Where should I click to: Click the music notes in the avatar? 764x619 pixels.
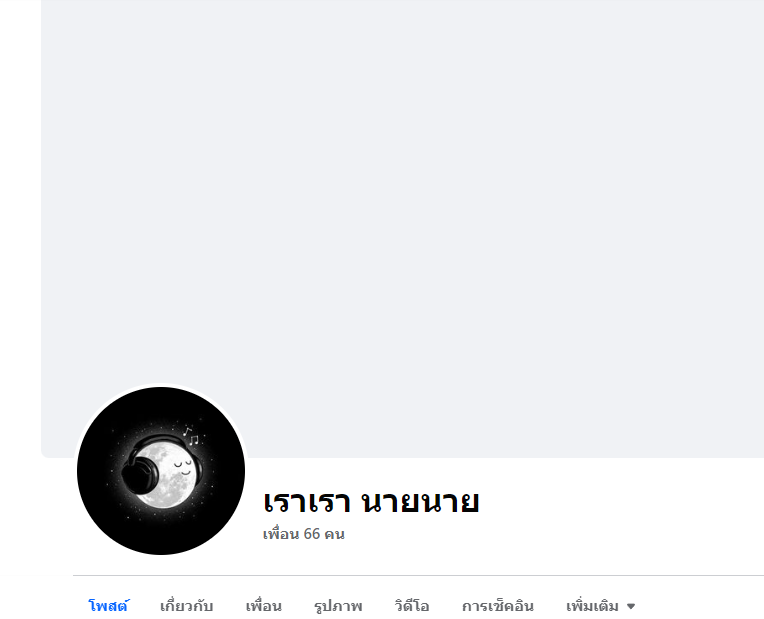click(191, 436)
